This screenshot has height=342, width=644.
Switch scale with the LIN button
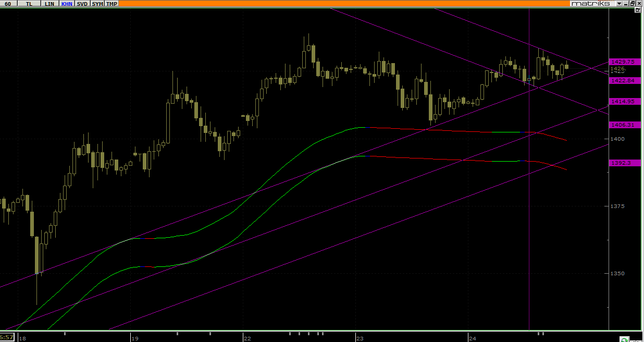[x=49, y=4]
